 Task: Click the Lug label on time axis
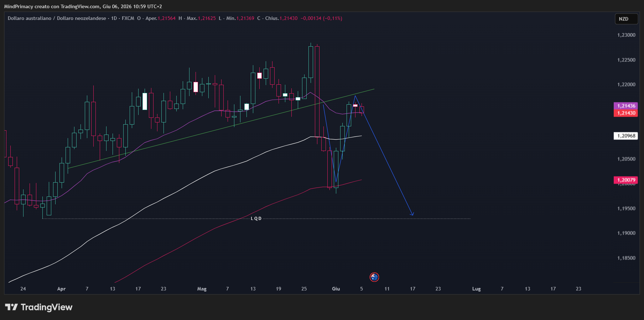[476, 289]
